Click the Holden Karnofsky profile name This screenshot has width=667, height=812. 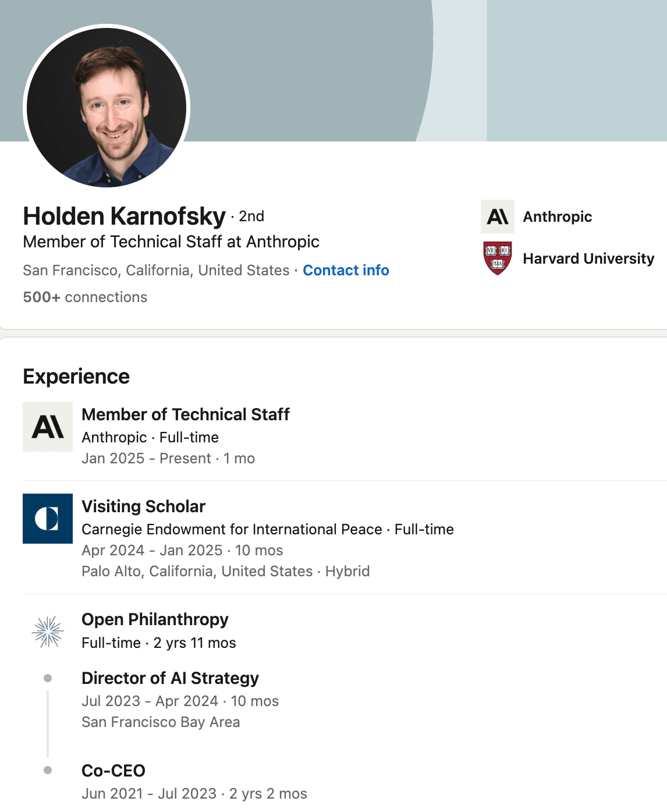tap(124, 216)
